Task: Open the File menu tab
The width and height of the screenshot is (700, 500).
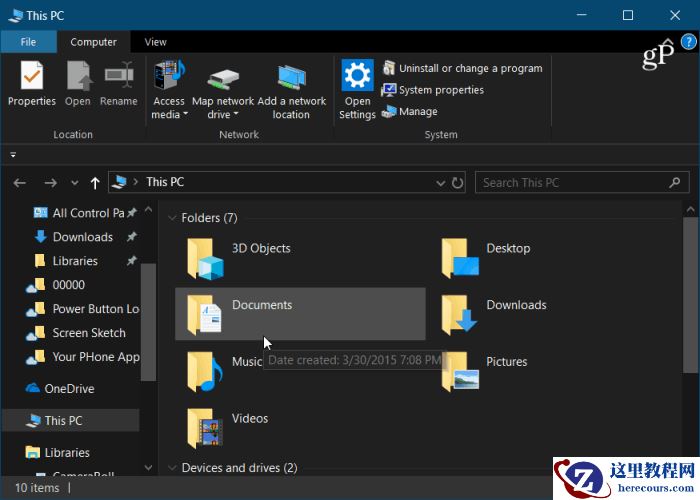Action: [x=28, y=42]
